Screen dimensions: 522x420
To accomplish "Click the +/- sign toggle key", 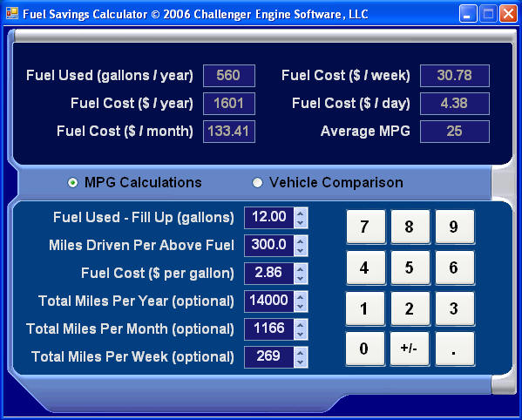I will pyautogui.click(x=410, y=349).
